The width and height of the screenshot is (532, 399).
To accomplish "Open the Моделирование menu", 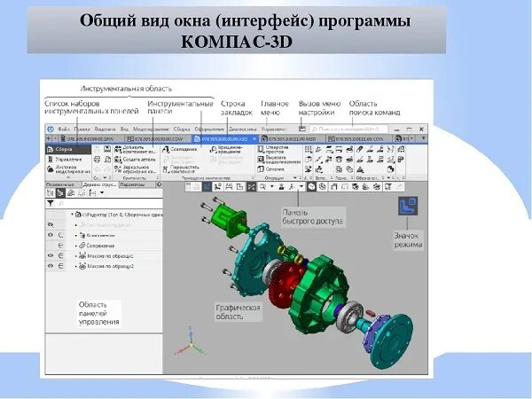I will [x=151, y=129].
